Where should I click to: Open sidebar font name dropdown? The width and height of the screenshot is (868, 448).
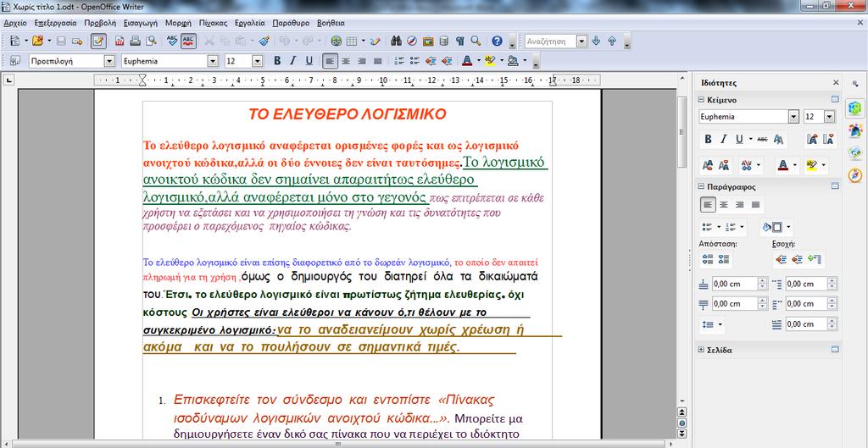tap(793, 117)
